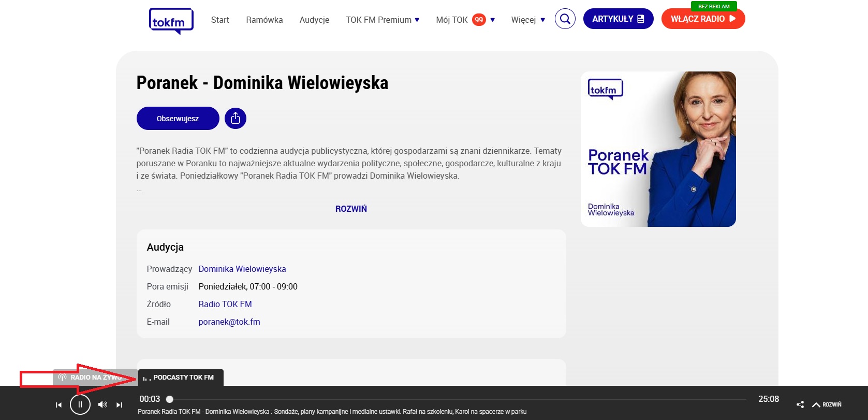868x420 pixels.
Task: Expand player with ROZWIŃ chevron
Action: (827, 404)
